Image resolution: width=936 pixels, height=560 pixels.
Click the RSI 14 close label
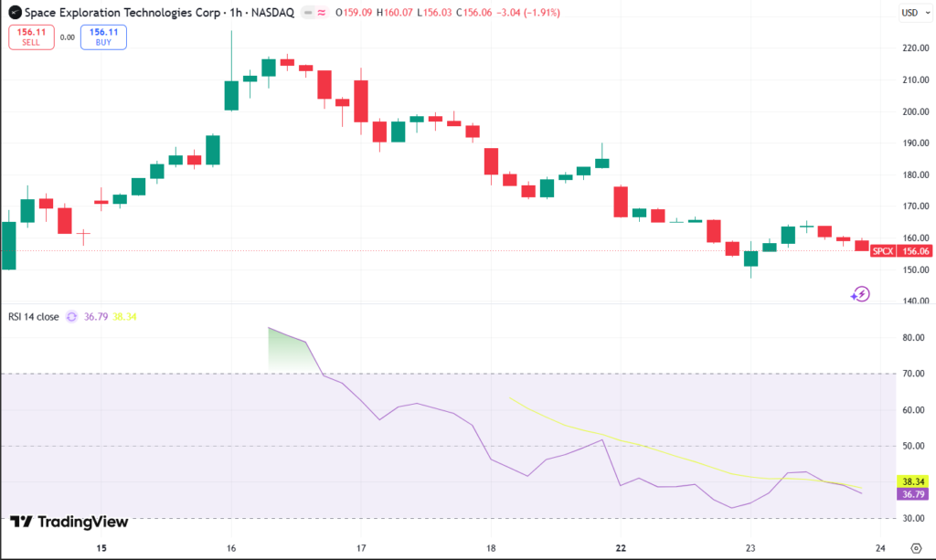[34, 317]
